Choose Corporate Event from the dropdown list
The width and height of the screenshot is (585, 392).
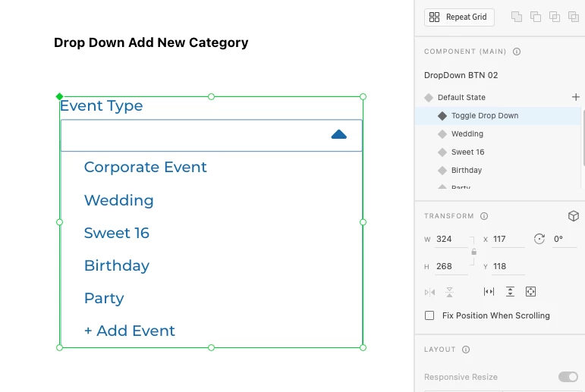146,168
